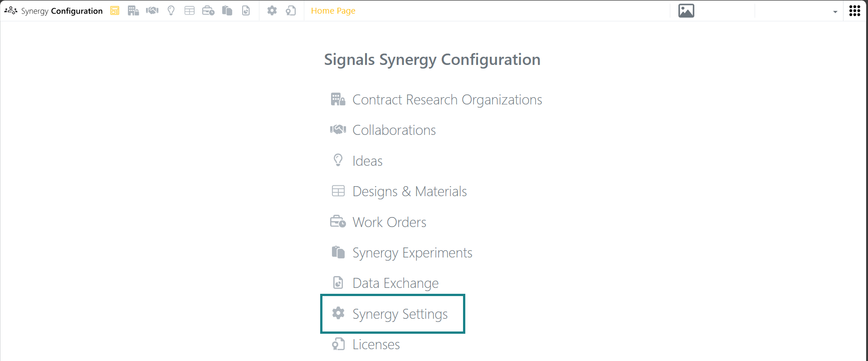This screenshot has height=361, width=868.
Task: Open the Synergy Configuration app title menu
Action: 54,10
